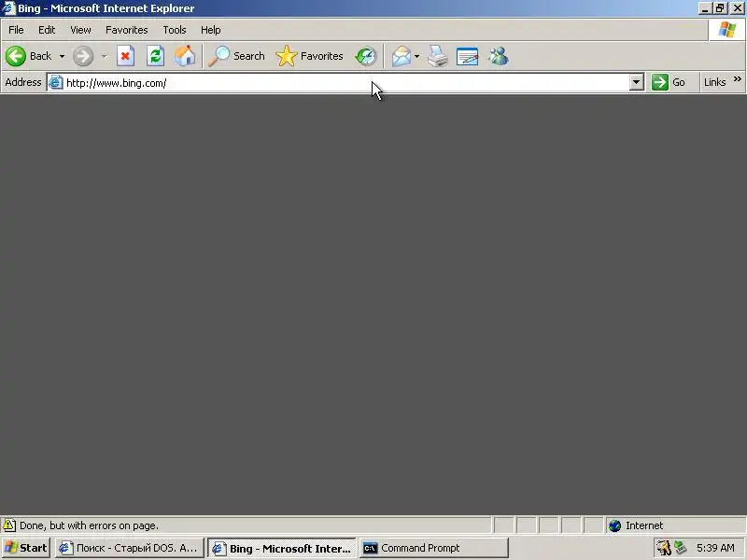Switch to the Поиск - Старый DOS taskbar window
The height and width of the screenshot is (560, 747).
point(130,548)
